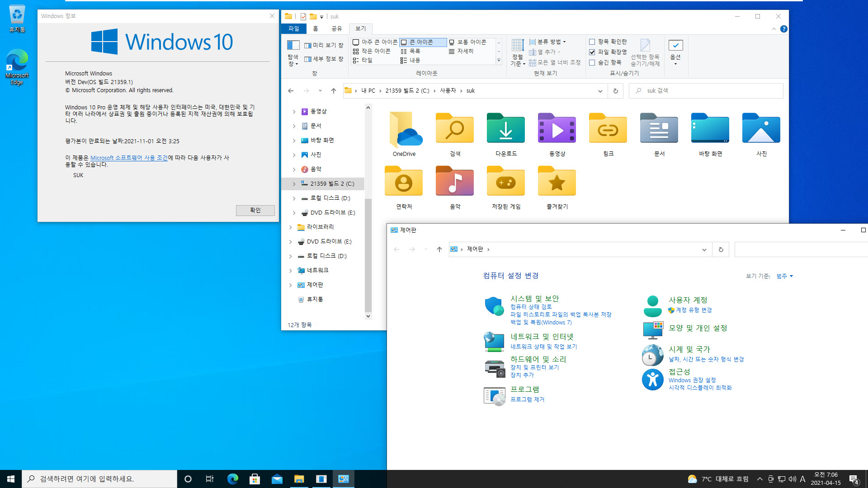Open Task View on taskbar
868x488 pixels.
pos(210,479)
